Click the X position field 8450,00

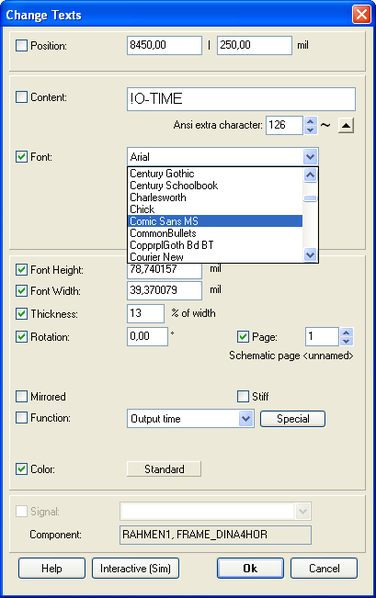tap(164, 45)
